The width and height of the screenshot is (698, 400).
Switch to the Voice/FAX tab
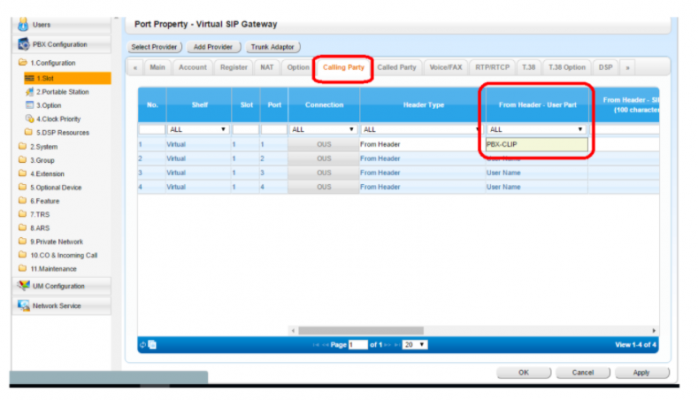[x=445, y=67]
